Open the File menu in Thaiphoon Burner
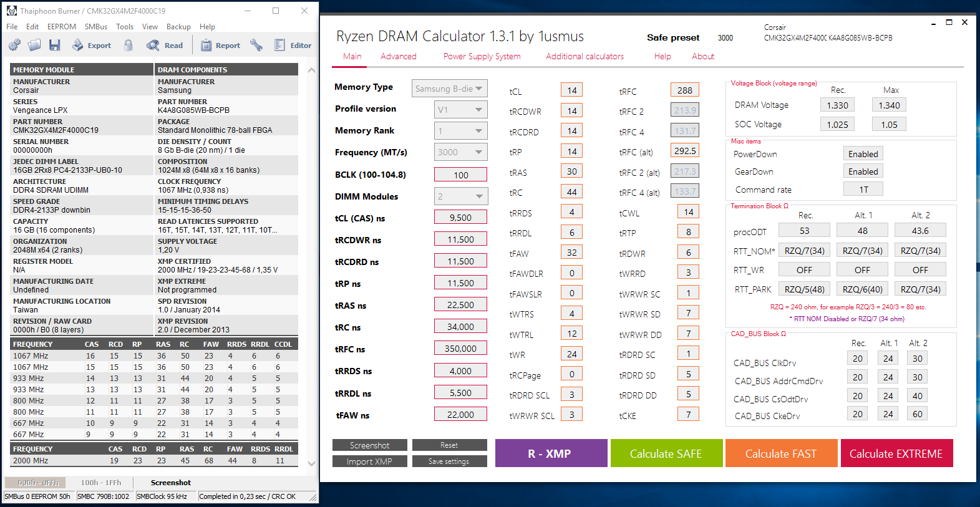This screenshot has width=980, height=507. tap(12, 27)
